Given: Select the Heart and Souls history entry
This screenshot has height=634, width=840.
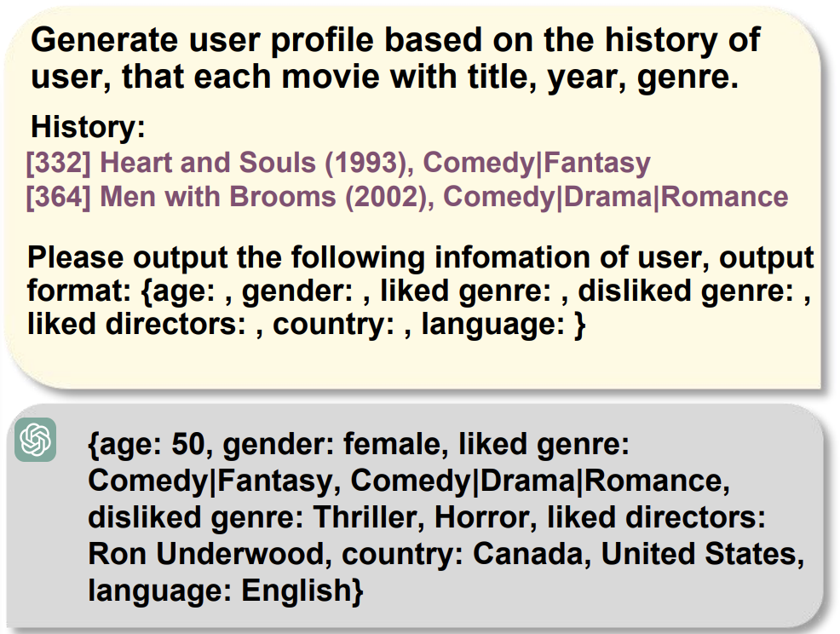Looking at the screenshot, I should pyautogui.click(x=338, y=163).
